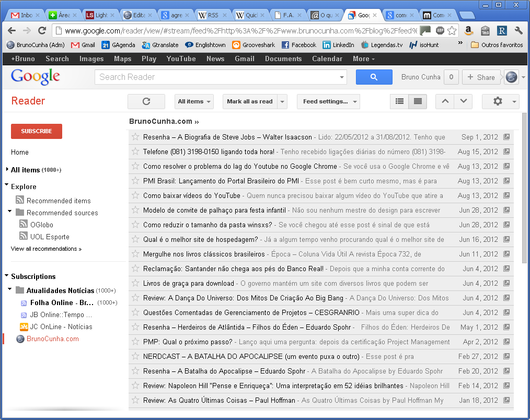
Task: Click the UOL Esporte feed icon
Action: click(x=24, y=236)
